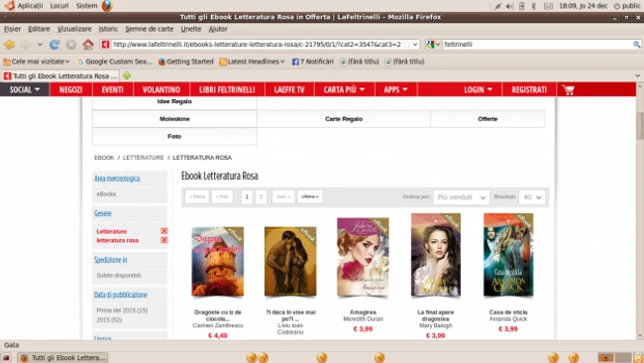
Task: Open new tab with plus icon
Action: click(x=127, y=75)
